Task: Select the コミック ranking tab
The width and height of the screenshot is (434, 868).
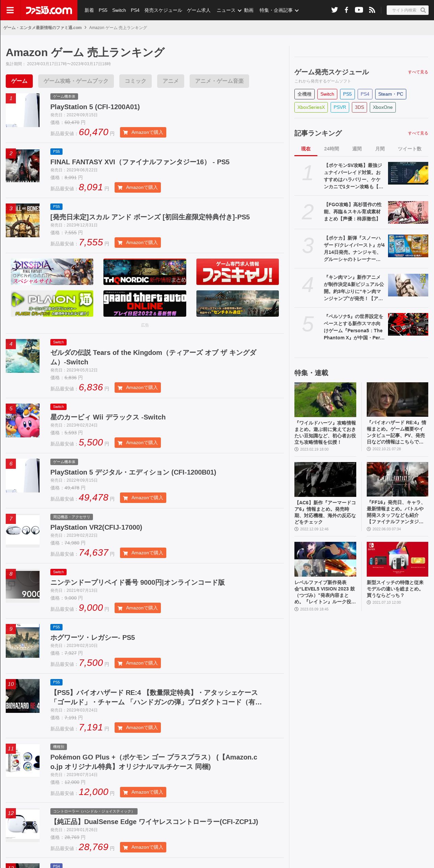Action: 136,81
